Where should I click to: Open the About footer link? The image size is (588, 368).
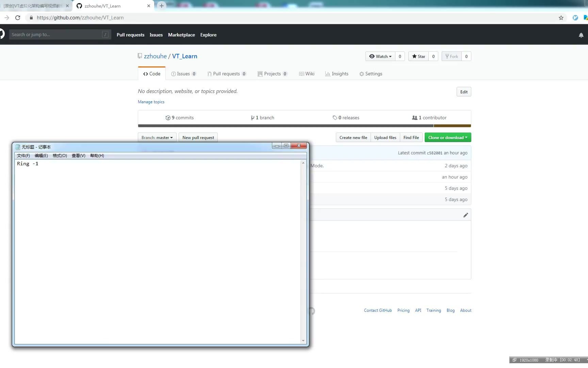click(465, 310)
